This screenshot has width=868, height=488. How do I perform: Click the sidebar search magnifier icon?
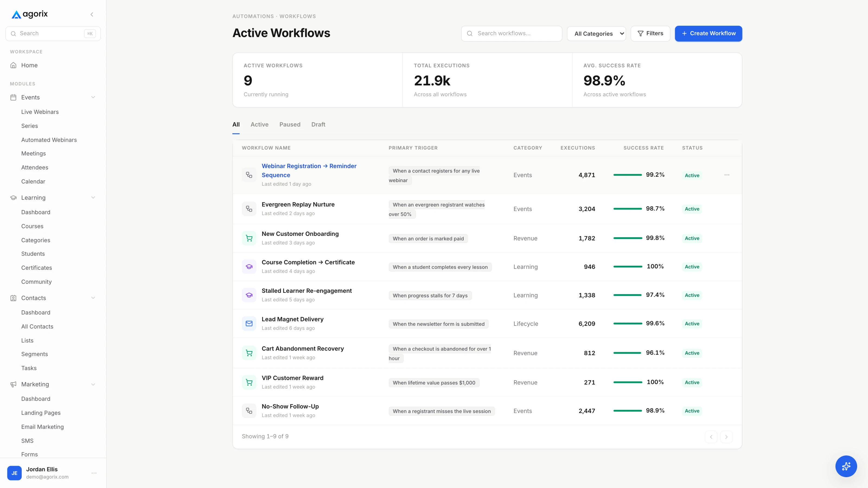14,33
